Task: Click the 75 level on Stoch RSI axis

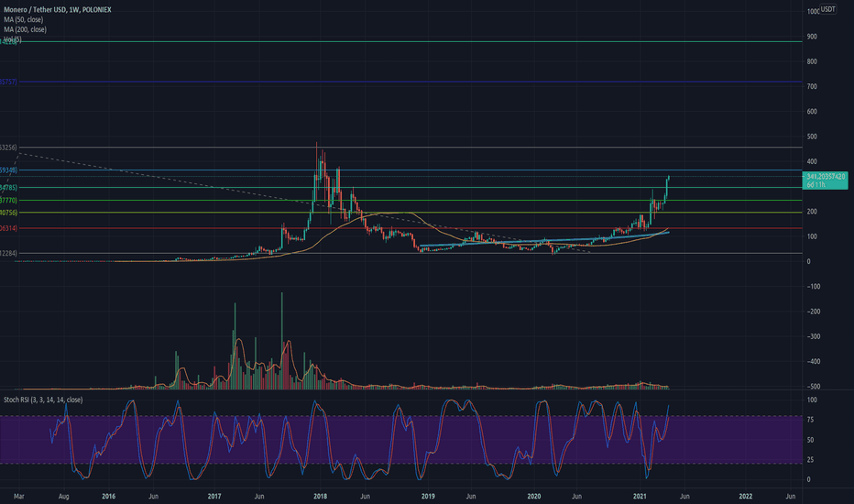Action: pyautogui.click(x=810, y=420)
